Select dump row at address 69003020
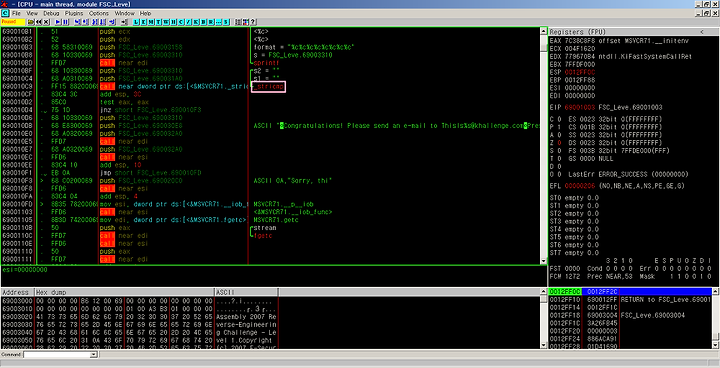The image size is (720, 368). tap(139, 317)
